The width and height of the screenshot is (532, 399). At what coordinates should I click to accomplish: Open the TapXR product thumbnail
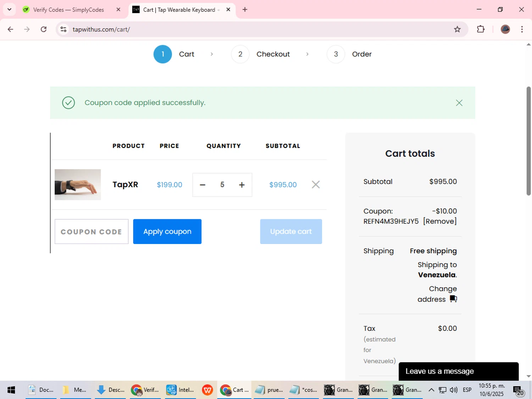(78, 185)
